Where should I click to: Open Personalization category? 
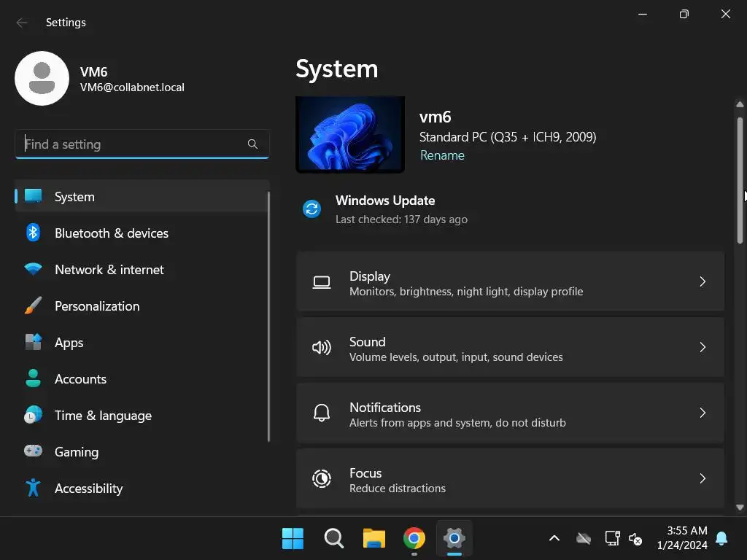pos(142,306)
